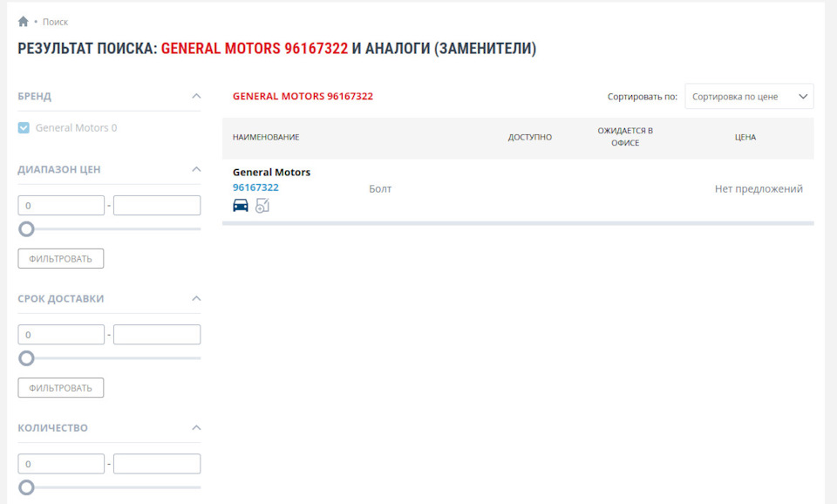The height and width of the screenshot is (504, 837).
Task: Click the price range slider handle
Action: (26, 229)
